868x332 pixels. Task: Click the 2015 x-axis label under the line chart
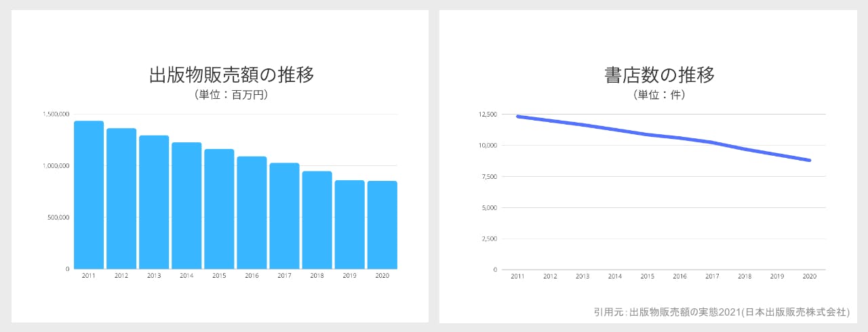point(648,276)
